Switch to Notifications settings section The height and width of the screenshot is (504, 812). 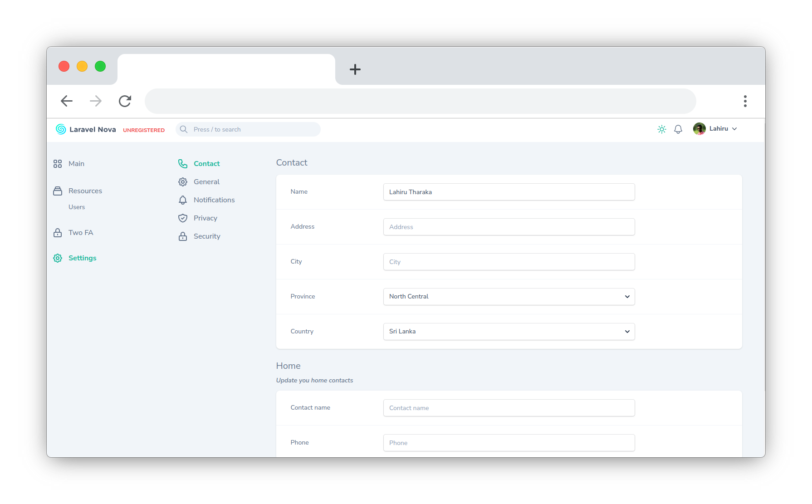(214, 200)
